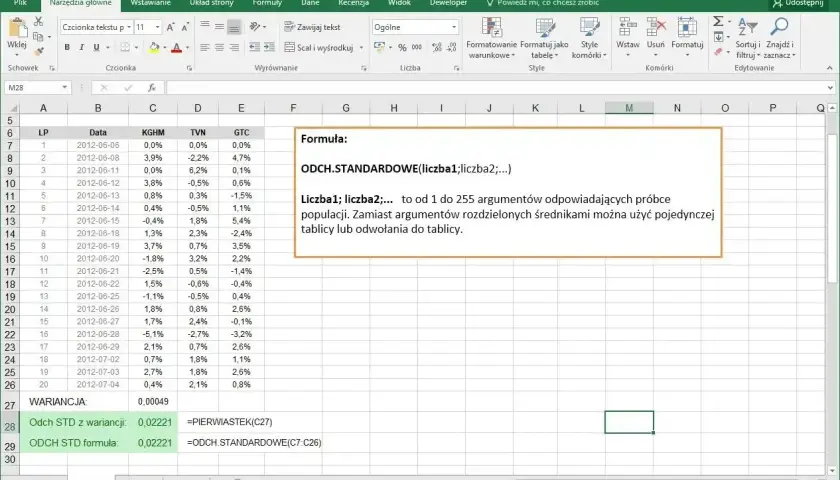
Task: Apply percent style format
Action: tap(402, 47)
